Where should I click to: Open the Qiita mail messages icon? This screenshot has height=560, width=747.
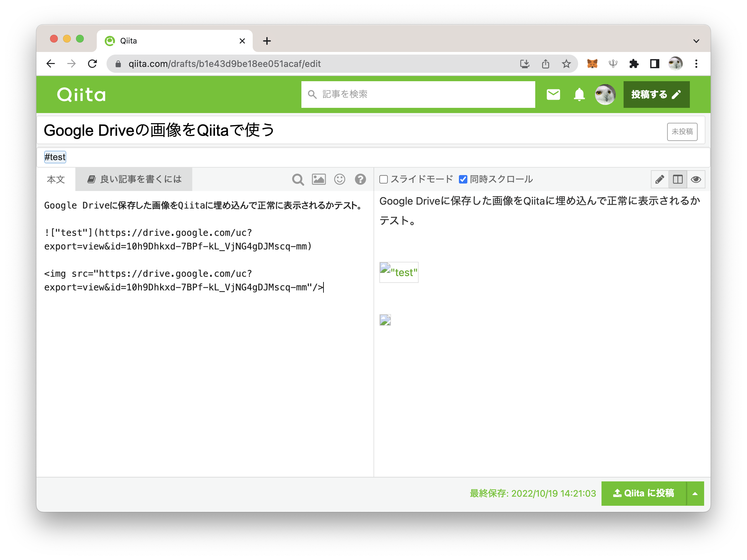point(553,94)
